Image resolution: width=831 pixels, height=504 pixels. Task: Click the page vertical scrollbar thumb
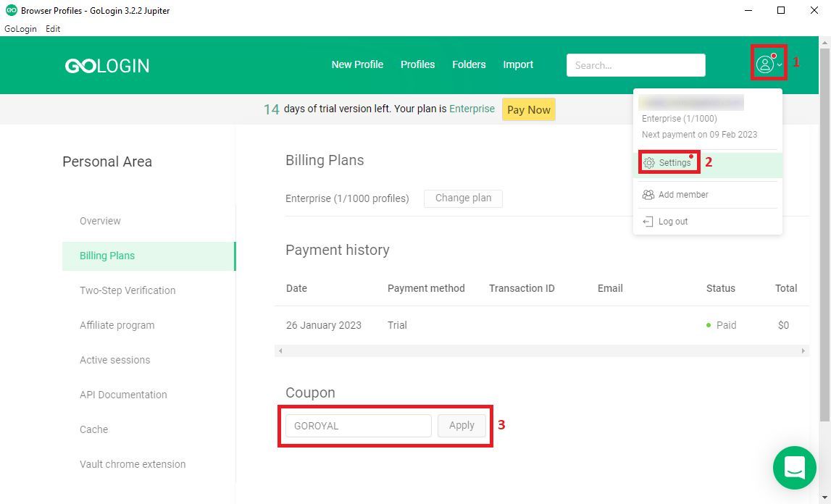[x=824, y=235]
